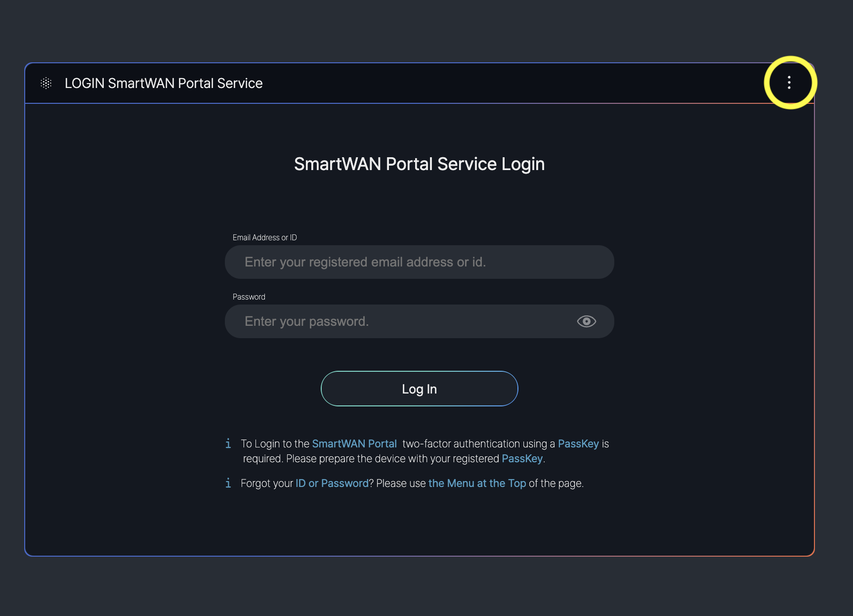Click info icon beside the PassKey note
The height and width of the screenshot is (616, 853).
click(x=228, y=443)
